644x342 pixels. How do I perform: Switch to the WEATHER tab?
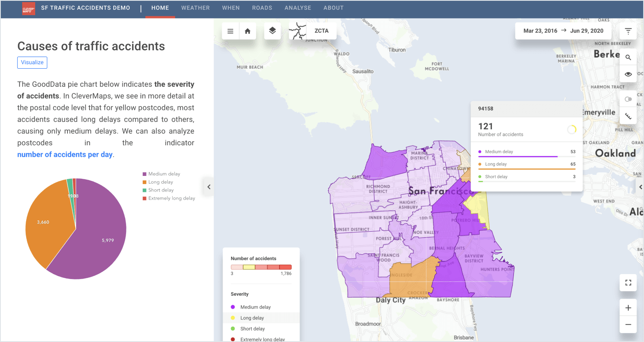[195, 8]
